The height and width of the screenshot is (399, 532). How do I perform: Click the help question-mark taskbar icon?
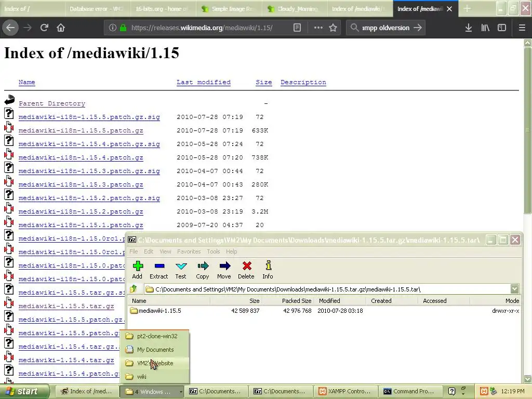pyautogui.click(x=451, y=391)
